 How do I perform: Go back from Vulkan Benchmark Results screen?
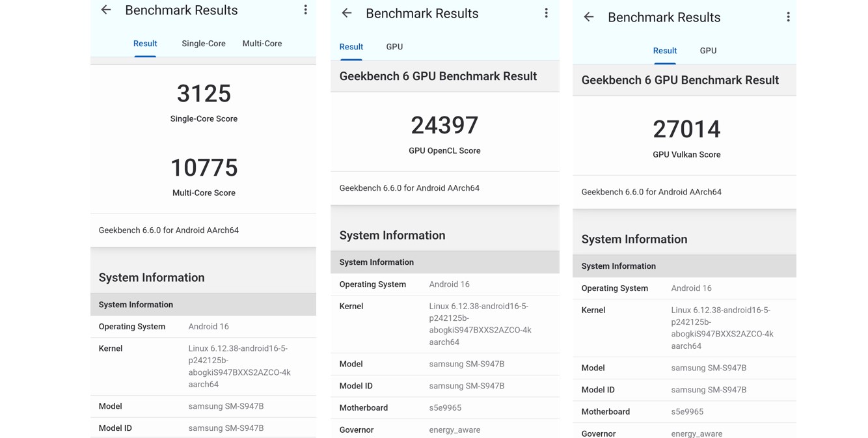point(589,17)
